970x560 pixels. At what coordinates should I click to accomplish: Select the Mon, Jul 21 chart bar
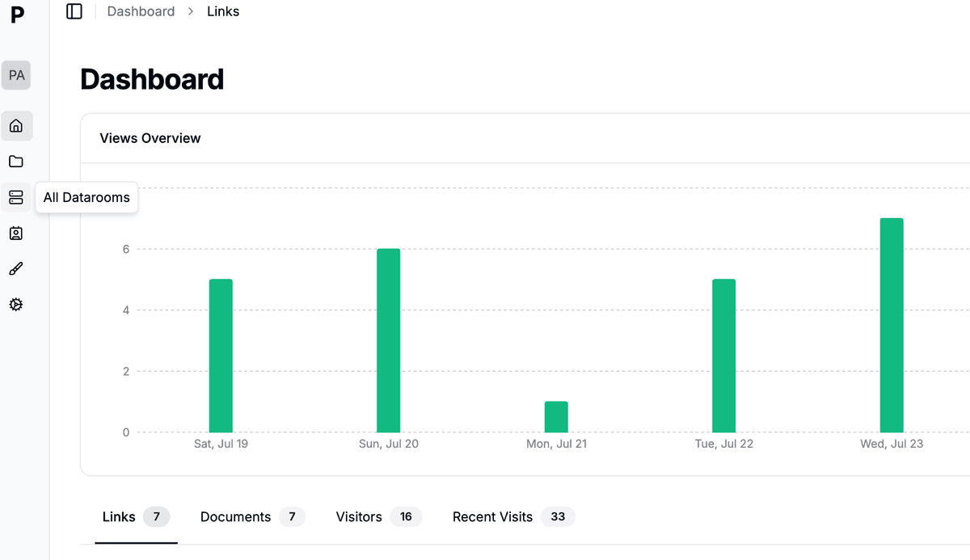pos(556,417)
